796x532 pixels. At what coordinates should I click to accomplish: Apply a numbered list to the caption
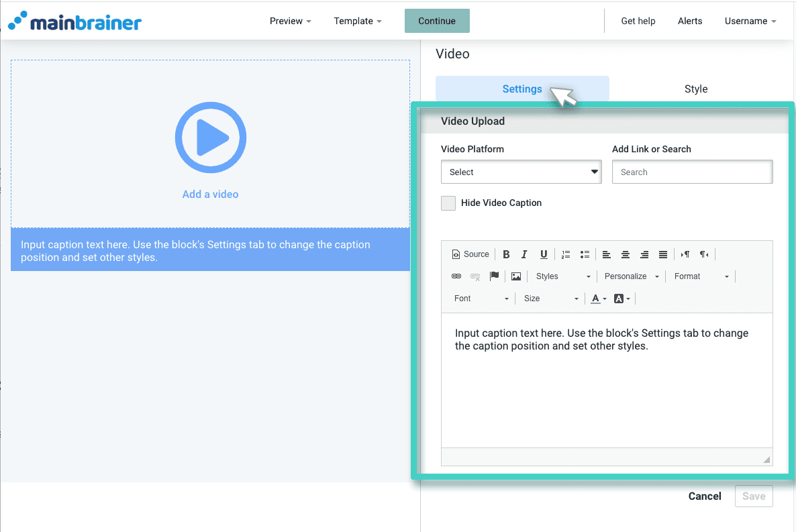pos(566,254)
